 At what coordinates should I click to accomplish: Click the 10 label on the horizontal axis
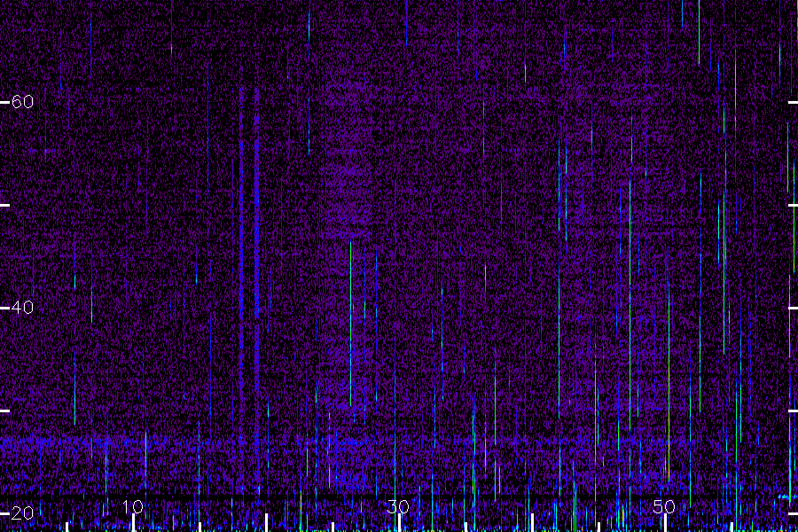[132, 506]
